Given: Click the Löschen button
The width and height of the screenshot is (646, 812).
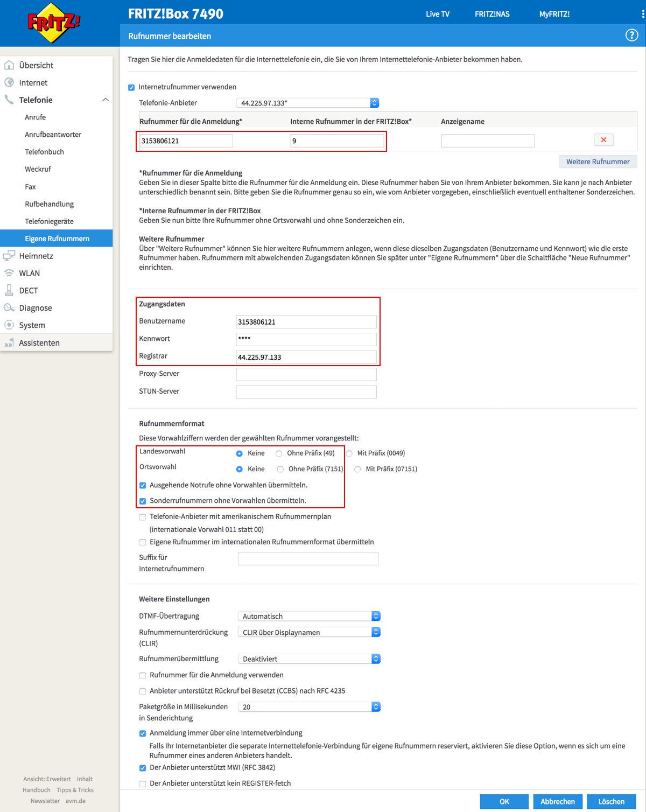Looking at the screenshot, I should [612, 801].
